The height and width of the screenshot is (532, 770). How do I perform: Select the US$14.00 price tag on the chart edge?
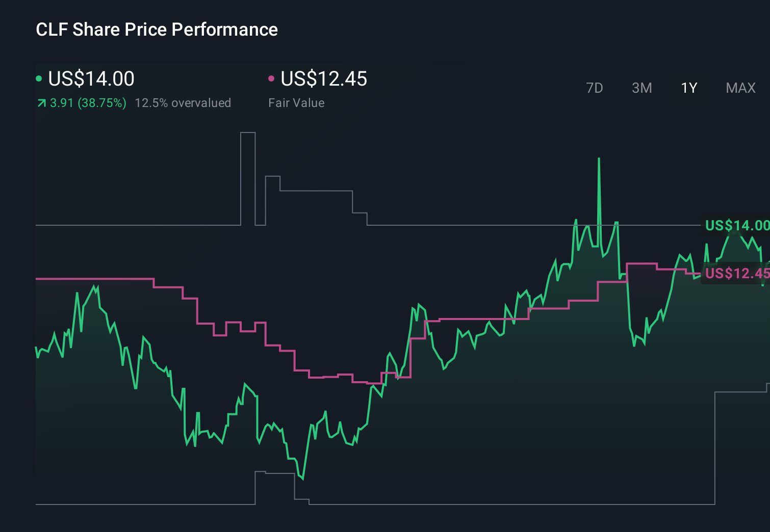point(736,225)
